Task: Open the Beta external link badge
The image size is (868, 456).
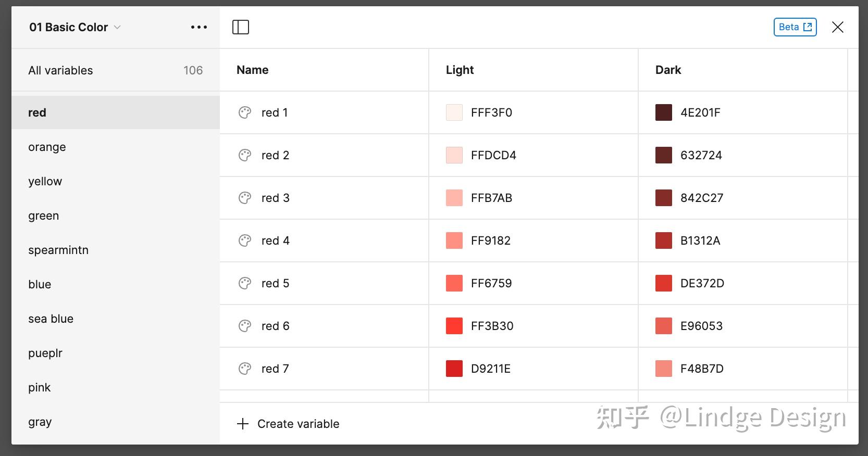Action: (795, 27)
